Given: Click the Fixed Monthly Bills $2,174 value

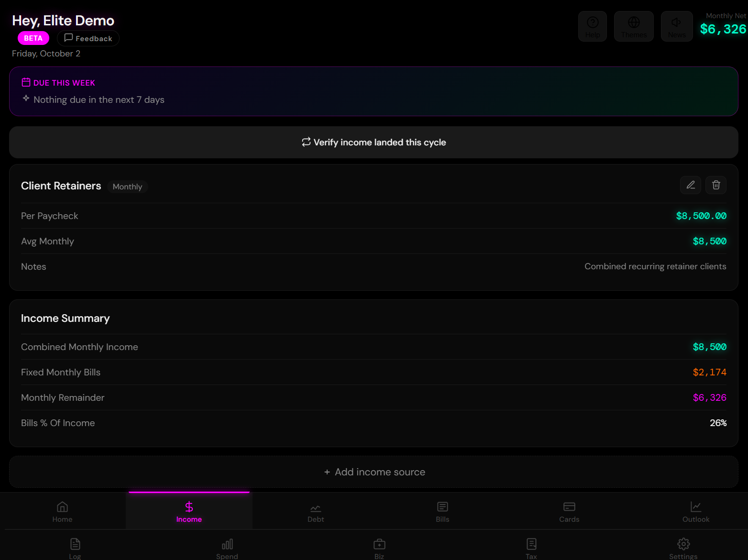Looking at the screenshot, I should [x=710, y=372].
